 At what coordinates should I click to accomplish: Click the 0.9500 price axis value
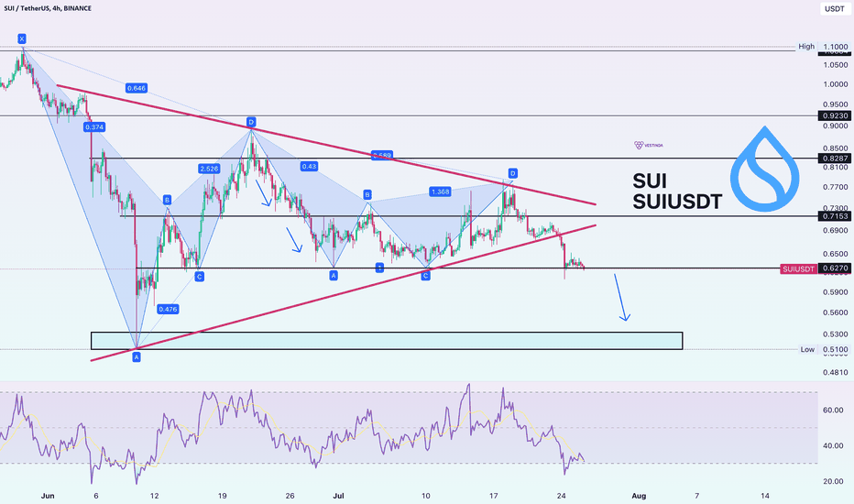pos(836,104)
